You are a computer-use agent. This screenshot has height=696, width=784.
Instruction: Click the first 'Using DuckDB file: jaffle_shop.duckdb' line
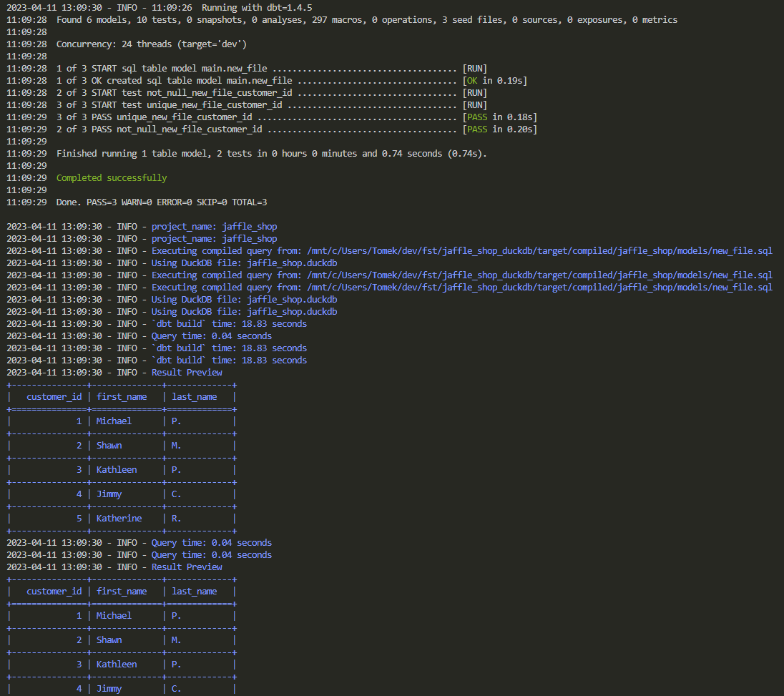point(245,263)
